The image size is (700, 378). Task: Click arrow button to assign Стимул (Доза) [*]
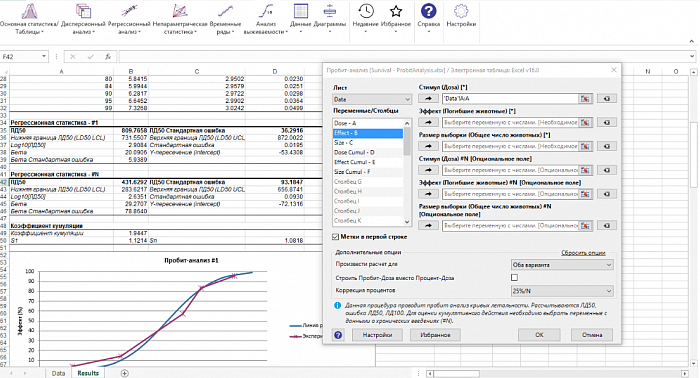[x=428, y=98]
